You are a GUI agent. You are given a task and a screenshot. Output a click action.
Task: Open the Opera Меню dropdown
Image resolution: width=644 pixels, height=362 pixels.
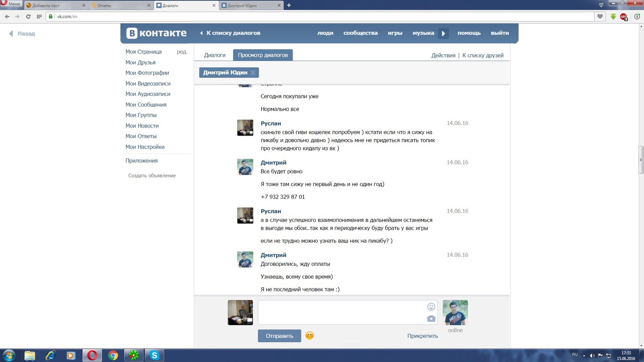point(11,4)
